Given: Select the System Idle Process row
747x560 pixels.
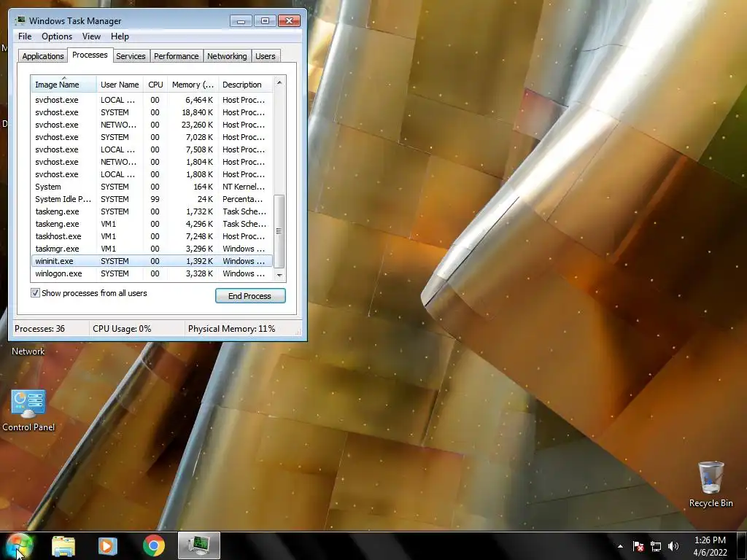Looking at the screenshot, I should point(152,199).
